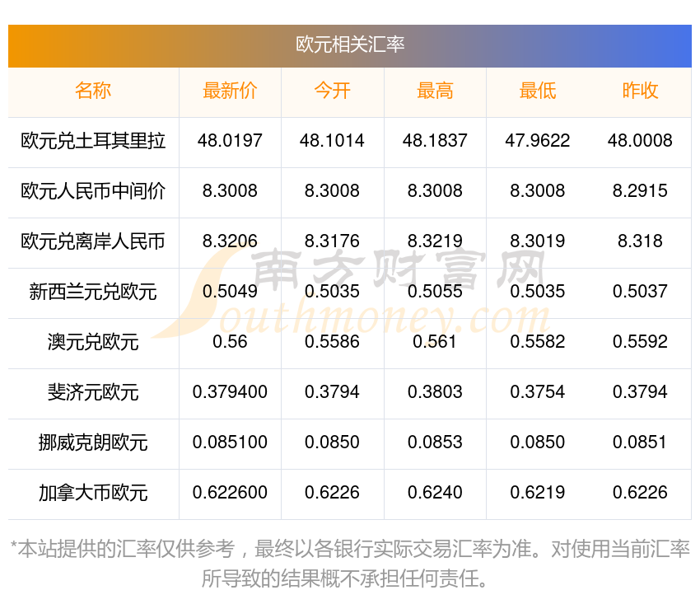This screenshot has width=700, height=604.
Task: Select the value 48.1837
Action: pyautogui.click(x=435, y=141)
